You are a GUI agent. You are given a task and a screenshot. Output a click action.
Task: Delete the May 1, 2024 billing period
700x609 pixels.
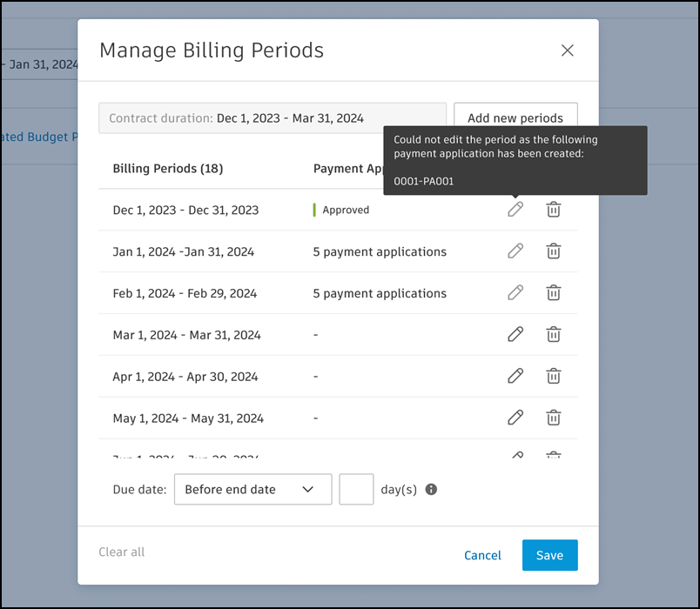coord(553,418)
